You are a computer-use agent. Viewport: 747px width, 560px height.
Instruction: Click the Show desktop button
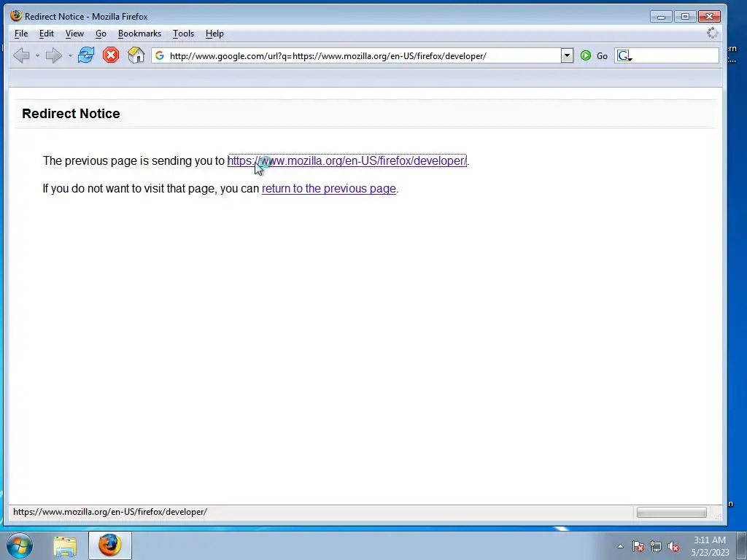tap(742, 545)
